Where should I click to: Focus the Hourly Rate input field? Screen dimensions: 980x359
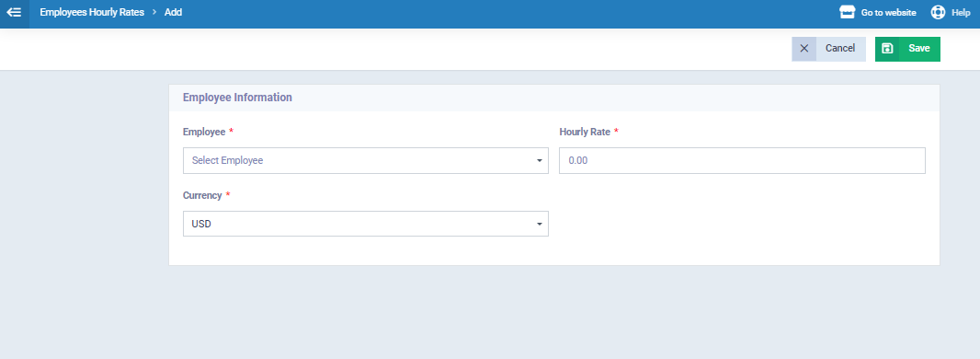tap(742, 161)
